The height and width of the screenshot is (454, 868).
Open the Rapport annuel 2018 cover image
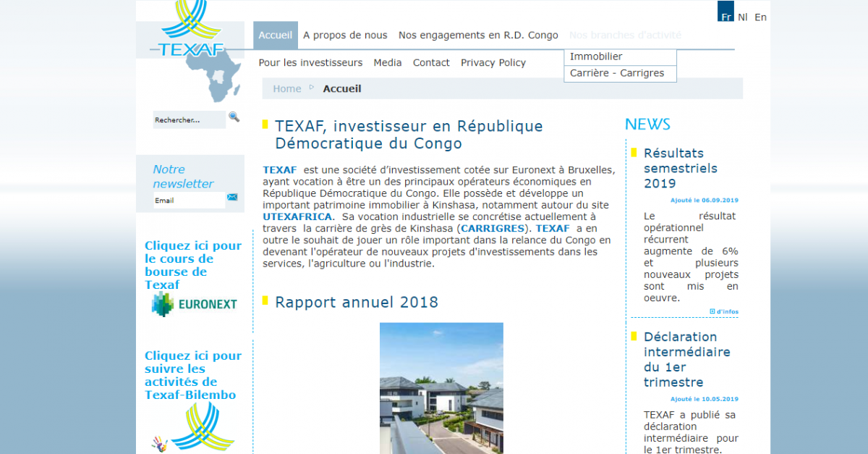click(441, 388)
